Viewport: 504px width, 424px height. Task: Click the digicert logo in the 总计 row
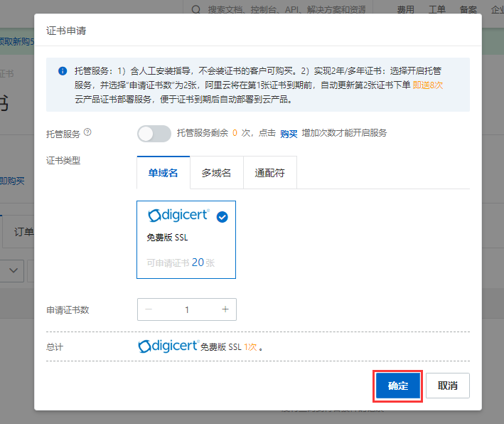[x=168, y=346]
